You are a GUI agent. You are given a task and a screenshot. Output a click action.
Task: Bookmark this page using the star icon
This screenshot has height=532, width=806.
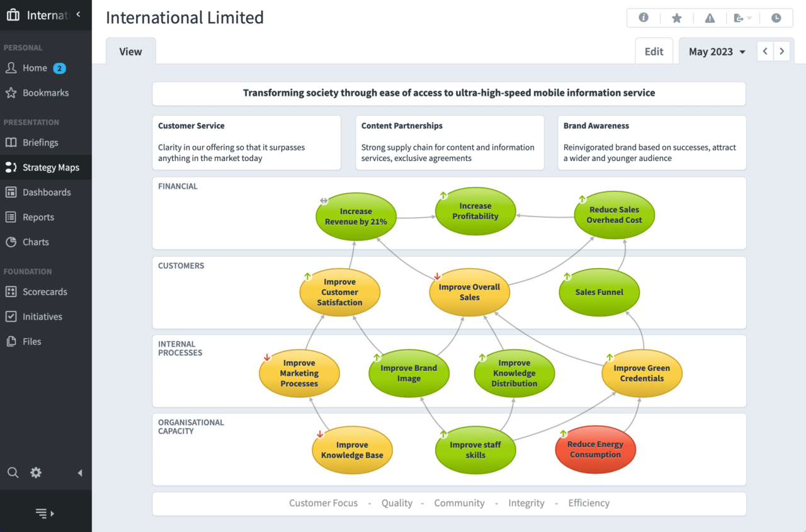676,18
